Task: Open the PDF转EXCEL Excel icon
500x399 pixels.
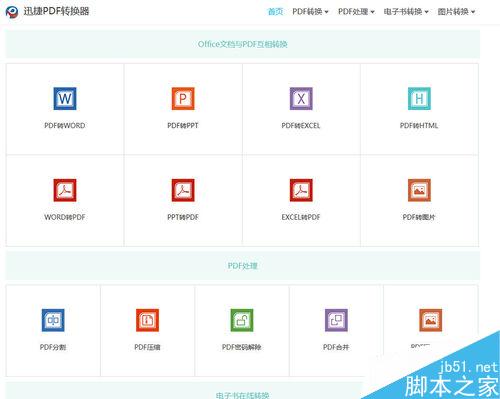Action: tap(301, 98)
